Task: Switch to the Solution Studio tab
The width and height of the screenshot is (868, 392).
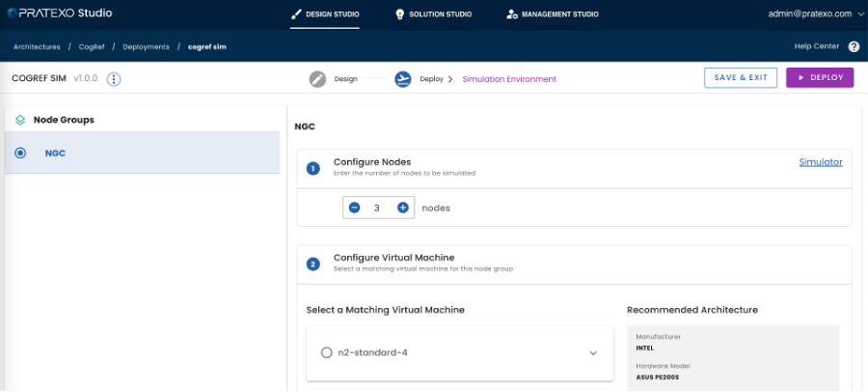Action: (x=433, y=14)
